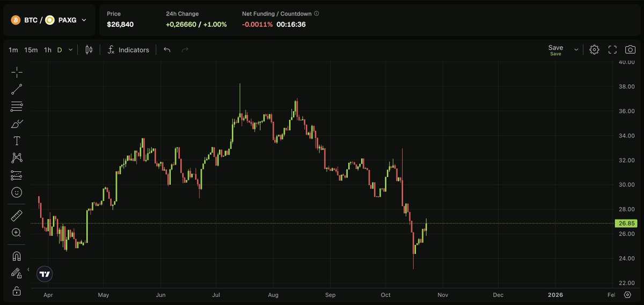Select the brush drawing tool
Image resolution: width=644 pixels, height=305 pixels.
(17, 124)
